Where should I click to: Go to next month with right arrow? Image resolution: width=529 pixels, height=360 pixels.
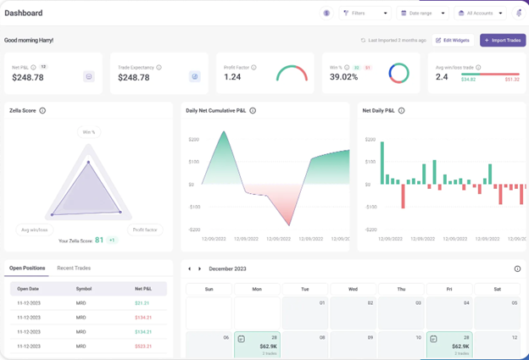[199, 269]
